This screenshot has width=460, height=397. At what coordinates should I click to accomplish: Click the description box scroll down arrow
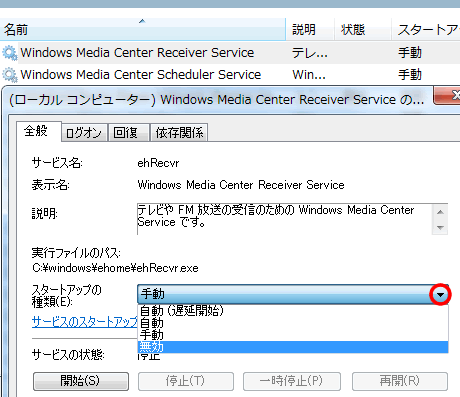(x=440, y=227)
